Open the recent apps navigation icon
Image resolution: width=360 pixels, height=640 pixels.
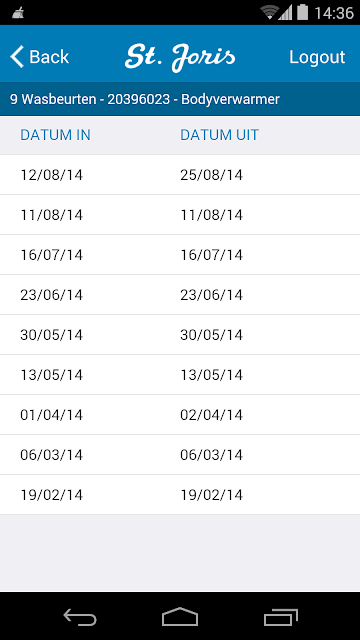click(280, 617)
